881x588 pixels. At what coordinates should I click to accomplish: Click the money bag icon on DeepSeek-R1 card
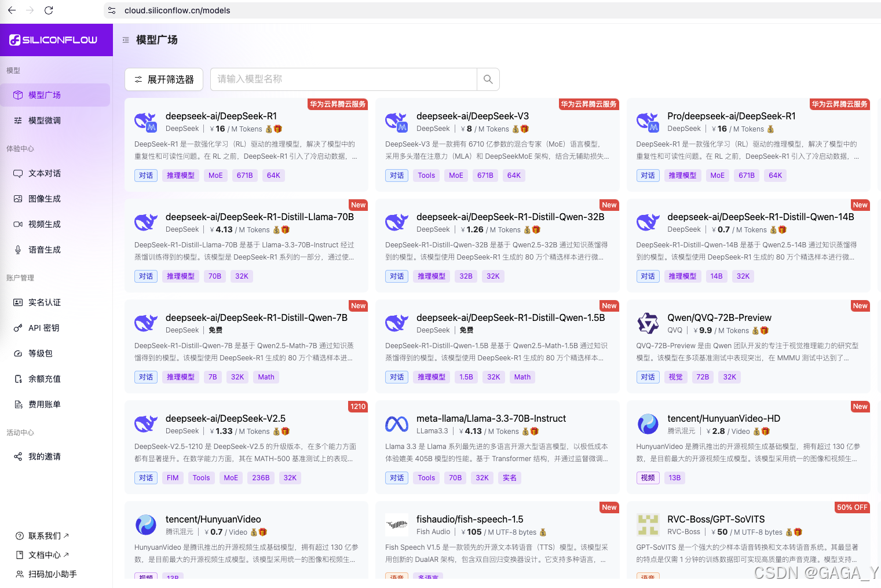269,129
